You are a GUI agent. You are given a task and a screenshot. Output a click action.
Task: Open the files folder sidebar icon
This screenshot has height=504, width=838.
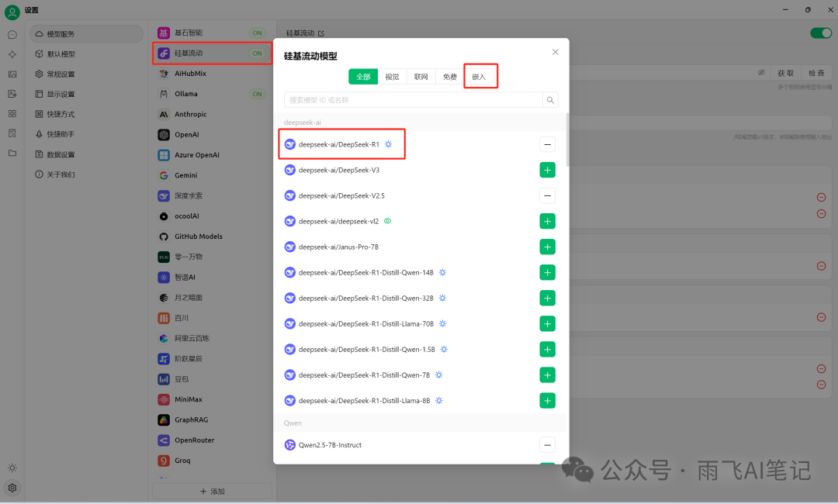point(12,154)
